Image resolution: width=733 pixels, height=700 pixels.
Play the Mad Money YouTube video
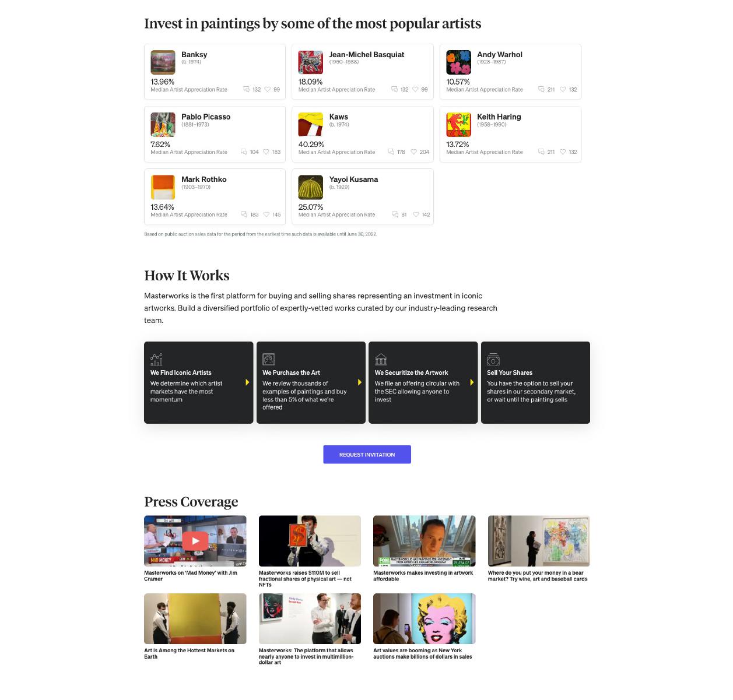point(195,541)
